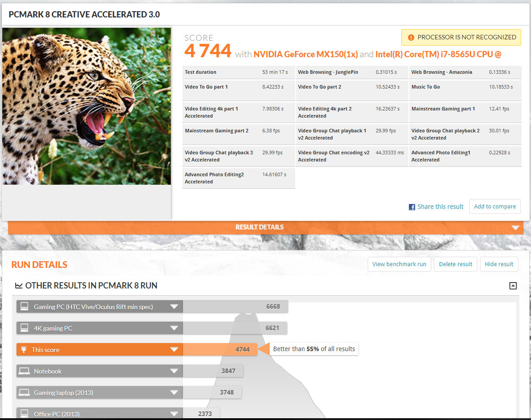The width and height of the screenshot is (531, 420).
Task: Click the View benchmark run button
Action: click(x=399, y=264)
